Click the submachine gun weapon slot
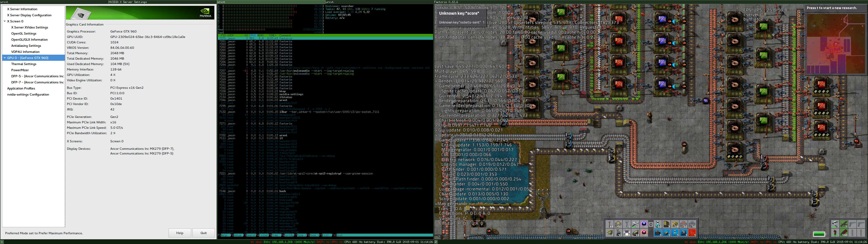The height and width of the screenshot is (244, 868). [x=844, y=224]
